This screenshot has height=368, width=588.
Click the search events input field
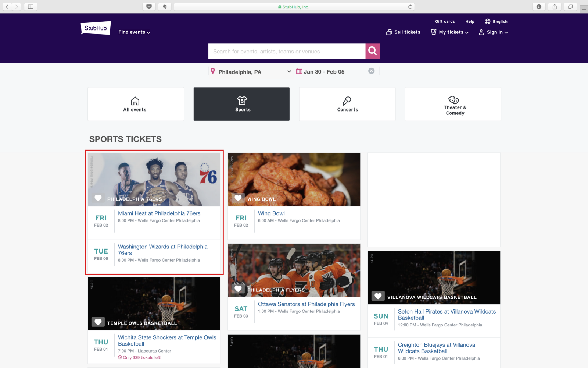click(x=287, y=51)
